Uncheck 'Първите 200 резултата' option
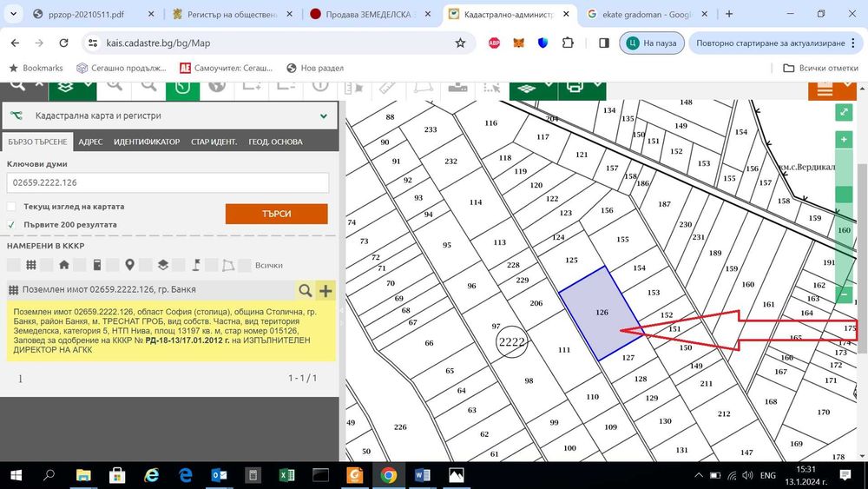 11,225
